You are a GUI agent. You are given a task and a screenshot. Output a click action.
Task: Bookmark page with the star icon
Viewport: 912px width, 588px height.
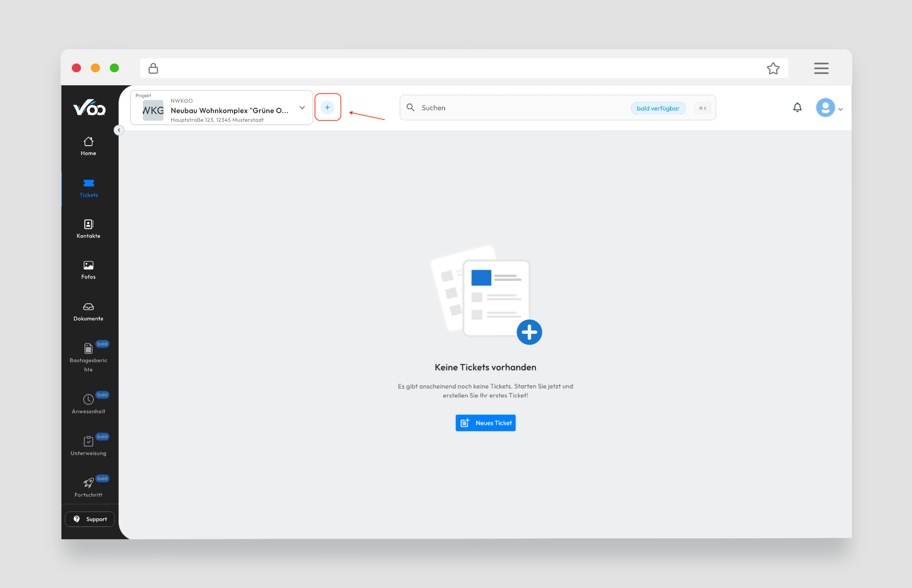pyautogui.click(x=773, y=68)
